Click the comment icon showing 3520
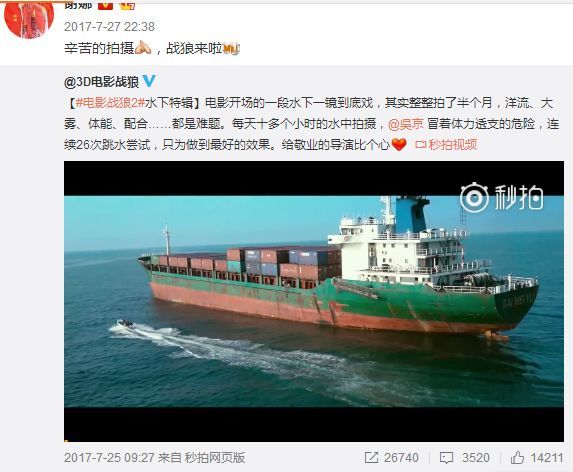The width and height of the screenshot is (573, 472). click(x=446, y=458)
